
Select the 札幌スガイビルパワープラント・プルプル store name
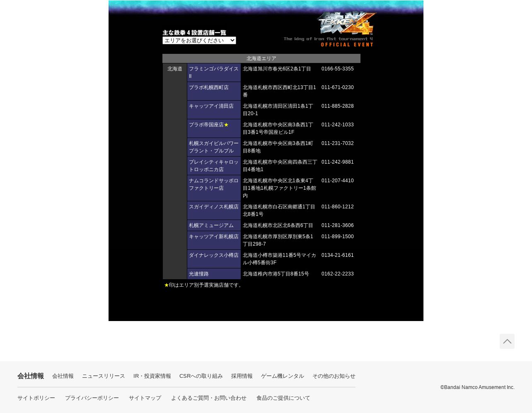[x=214, y=147]
